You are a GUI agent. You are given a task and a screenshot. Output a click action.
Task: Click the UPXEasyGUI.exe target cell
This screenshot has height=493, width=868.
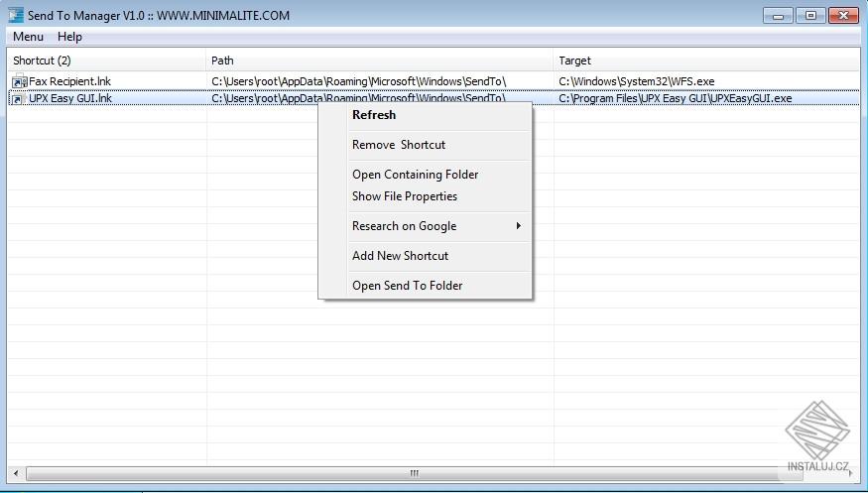tap(676, 98)
